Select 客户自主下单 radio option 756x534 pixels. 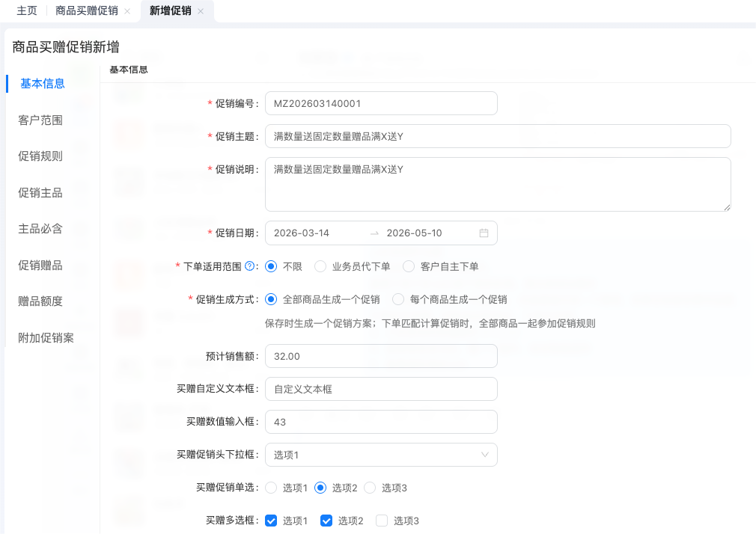[409, 266]
